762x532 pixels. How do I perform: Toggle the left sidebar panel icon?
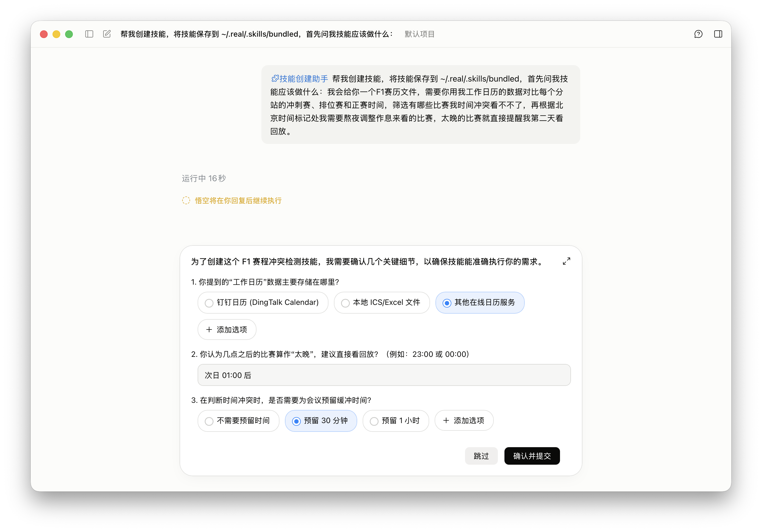89,34
